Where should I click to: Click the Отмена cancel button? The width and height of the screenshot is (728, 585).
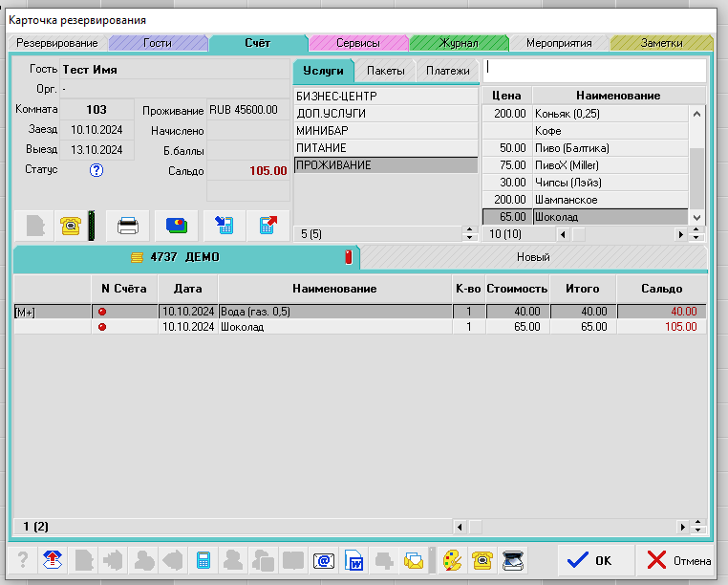679,560
